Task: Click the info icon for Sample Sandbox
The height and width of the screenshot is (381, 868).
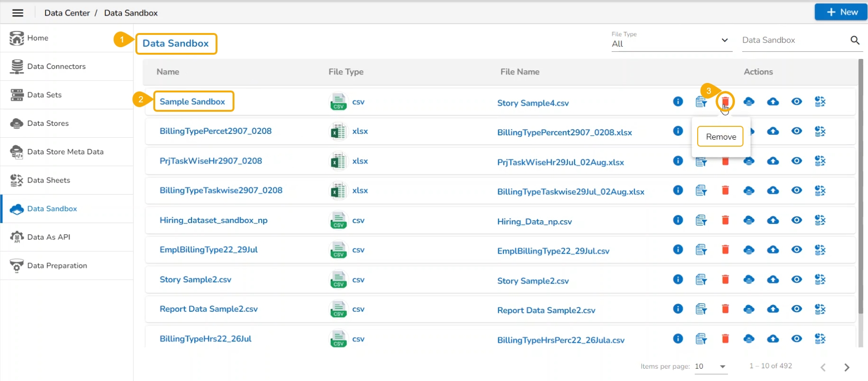Action: [678, 101]
